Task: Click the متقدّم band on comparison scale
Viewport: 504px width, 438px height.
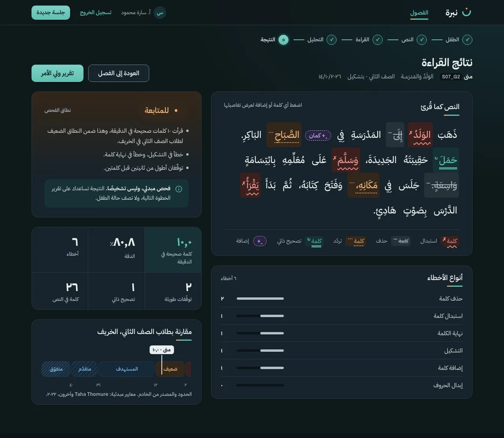Action: [85, 369]
